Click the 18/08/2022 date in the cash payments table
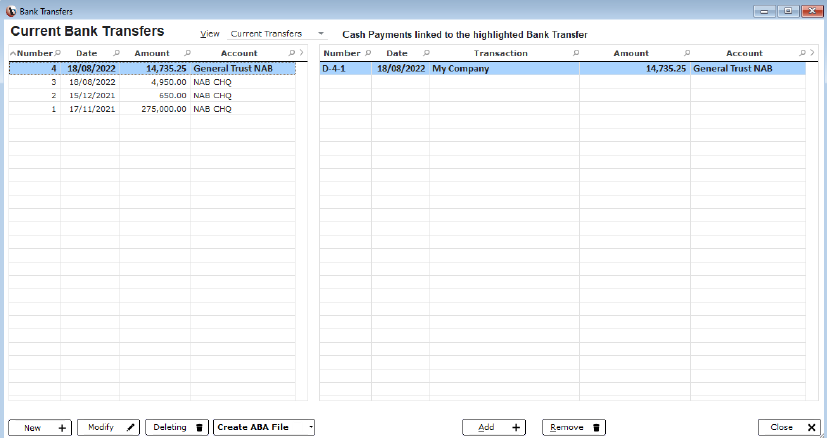The height and width of the screenshot is (438, 827). point(401,69)
